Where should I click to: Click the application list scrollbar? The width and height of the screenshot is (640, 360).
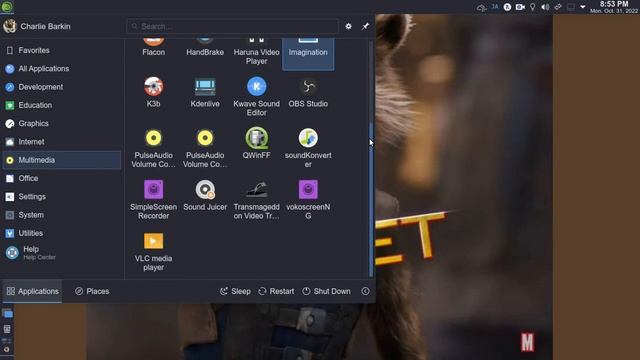pos(371,200)
